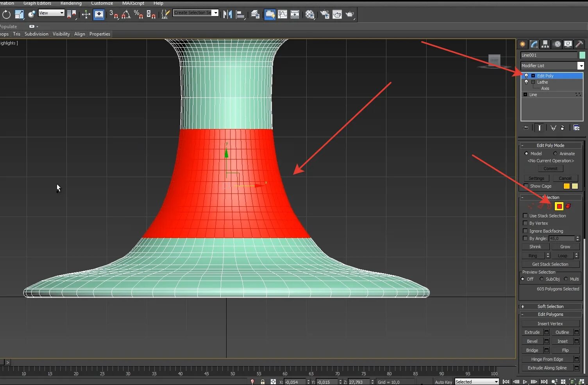Select the SubObj preview selection radio button
This screenshot has height=385, width=588.
(x=542, y=279)
